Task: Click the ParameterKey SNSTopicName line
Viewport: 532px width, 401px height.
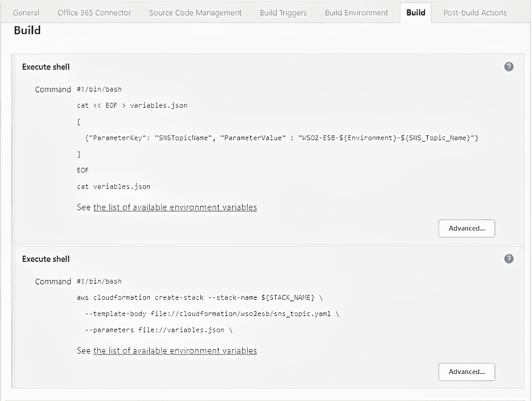Action: 281,138
